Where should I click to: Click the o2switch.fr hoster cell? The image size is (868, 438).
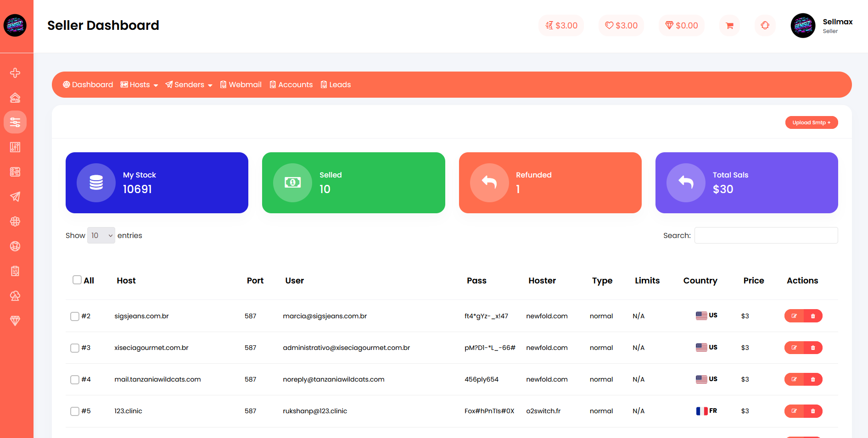tap(543, 411)
